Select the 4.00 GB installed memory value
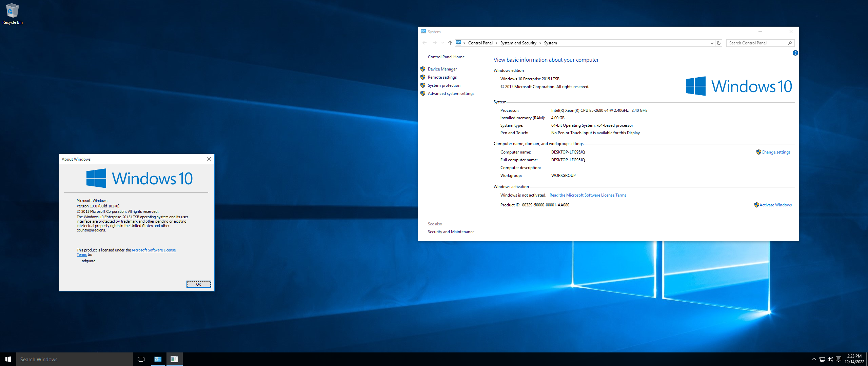The height and width of the screenshot is (366, 868). click(558, 118)
